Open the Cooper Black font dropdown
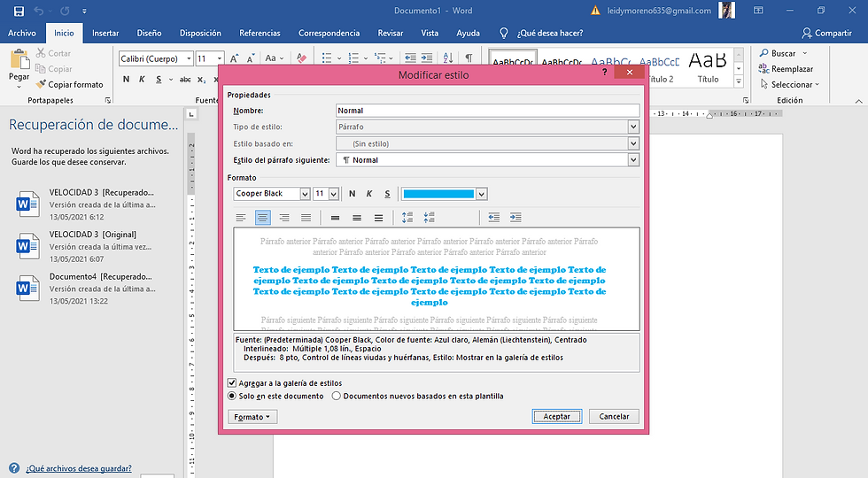 [305, 194]
